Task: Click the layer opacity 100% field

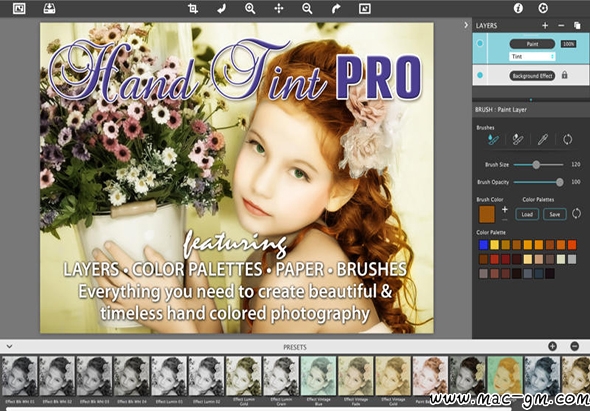Action: [568, 44]
